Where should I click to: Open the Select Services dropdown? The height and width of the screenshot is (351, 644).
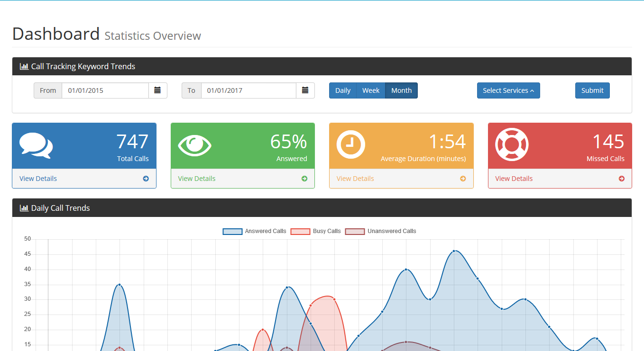(x=508, y=90)
